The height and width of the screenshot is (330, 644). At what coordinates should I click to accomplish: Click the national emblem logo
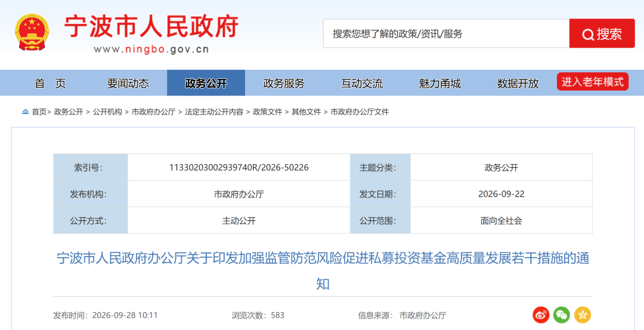click(32, 32)
